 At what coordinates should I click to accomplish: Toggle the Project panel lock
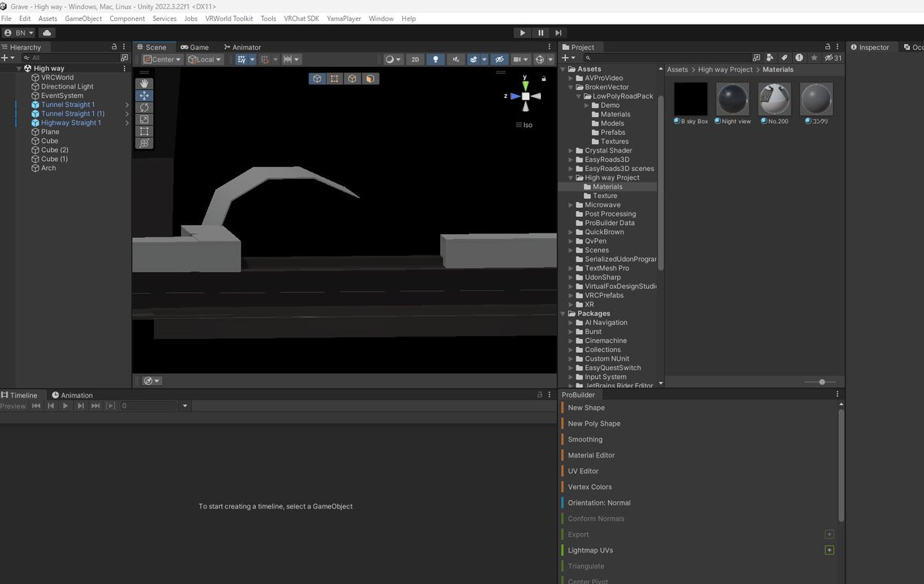click(x=828, y=46)
